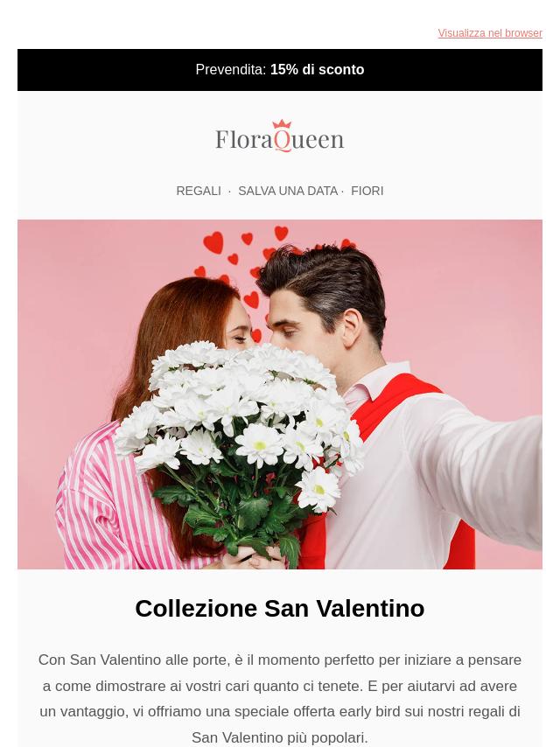Open the 'Visualizza nel browser' link

point(490,33)
